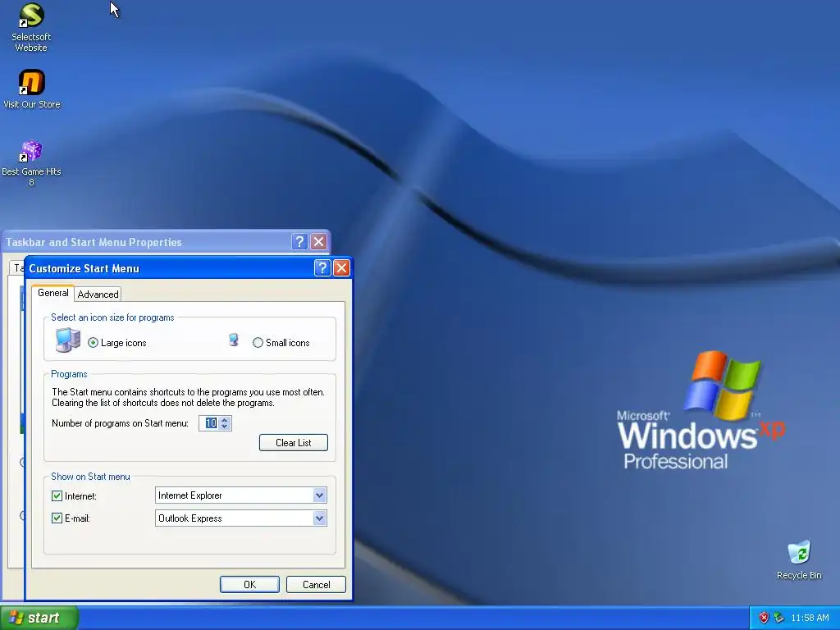Select the Small icons radio button
Viewport: 840px width, 630px height.
tap(258, 343)
